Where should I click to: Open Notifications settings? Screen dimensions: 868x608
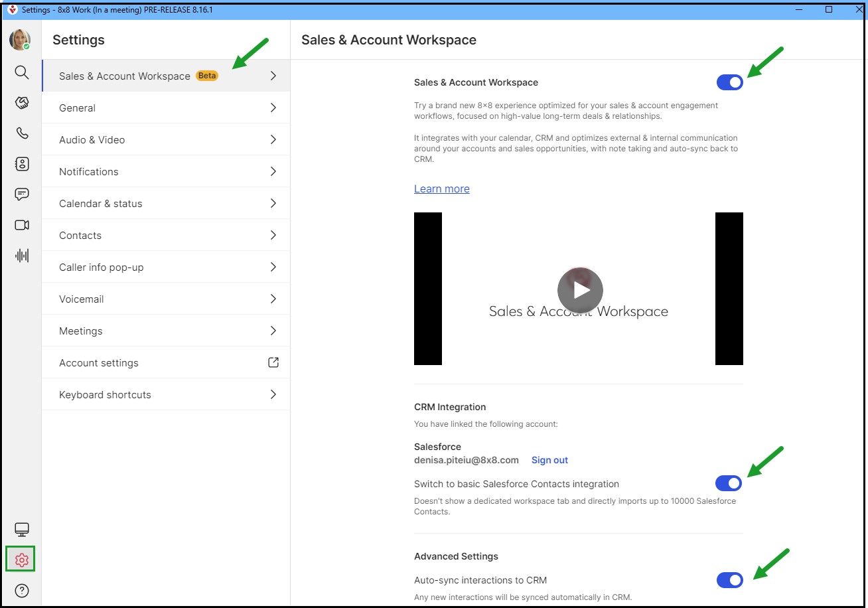[x=166, y=171]
